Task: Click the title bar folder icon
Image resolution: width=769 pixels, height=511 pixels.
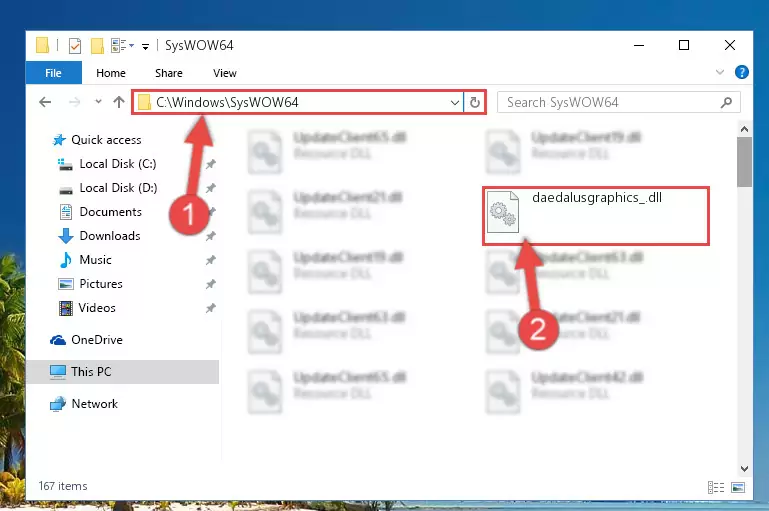Action: [43, 45]
